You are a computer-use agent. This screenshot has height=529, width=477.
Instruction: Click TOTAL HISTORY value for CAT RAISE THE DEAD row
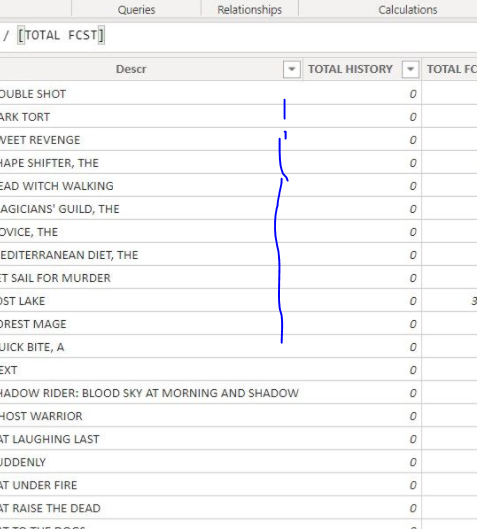pos(362,508)
